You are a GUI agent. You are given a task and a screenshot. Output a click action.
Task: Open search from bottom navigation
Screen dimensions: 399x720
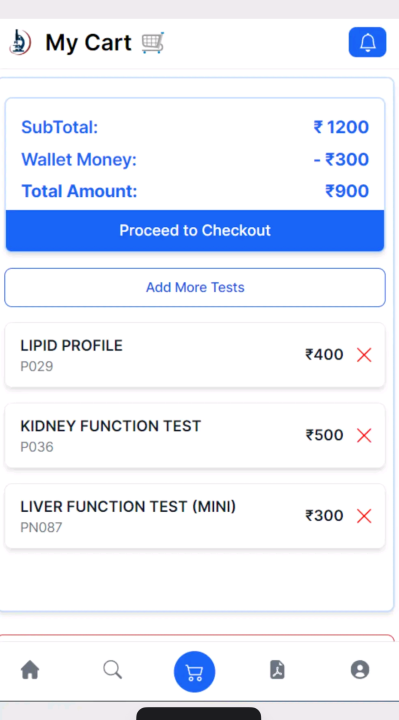[x=112, y=670]
